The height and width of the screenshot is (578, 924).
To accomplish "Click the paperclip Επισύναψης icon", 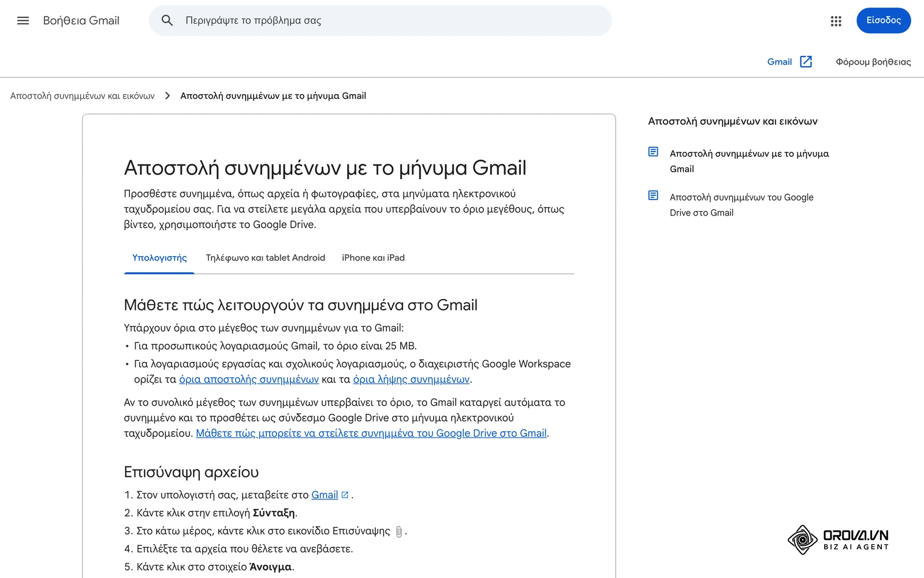I will pyautogui.click(x=398, y=531).
